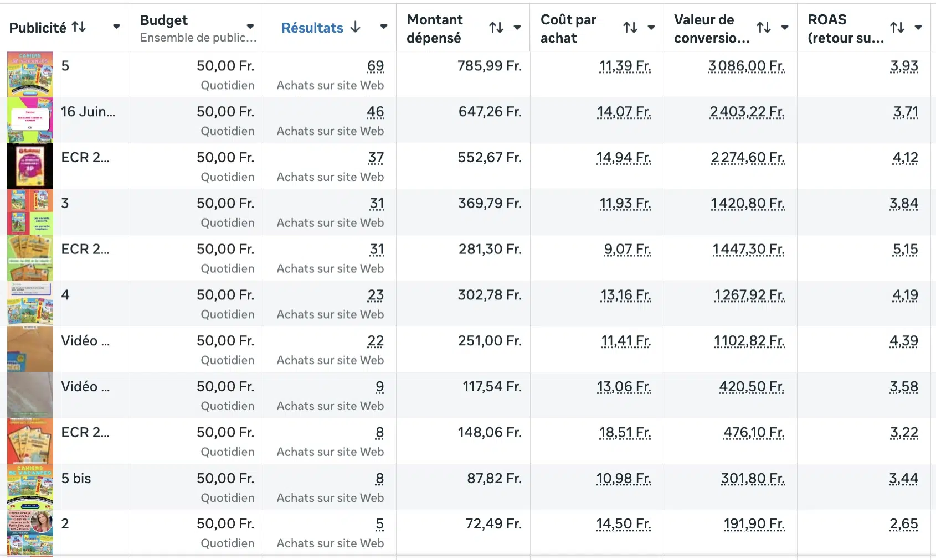
Task: Sort by Publicité column arrows
Action: (x=79, y=27)
